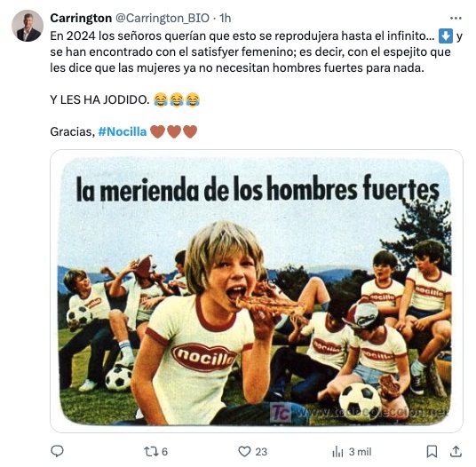Click the laughing-crying emojis after JODIDO
476x467 pixels.
177,99
